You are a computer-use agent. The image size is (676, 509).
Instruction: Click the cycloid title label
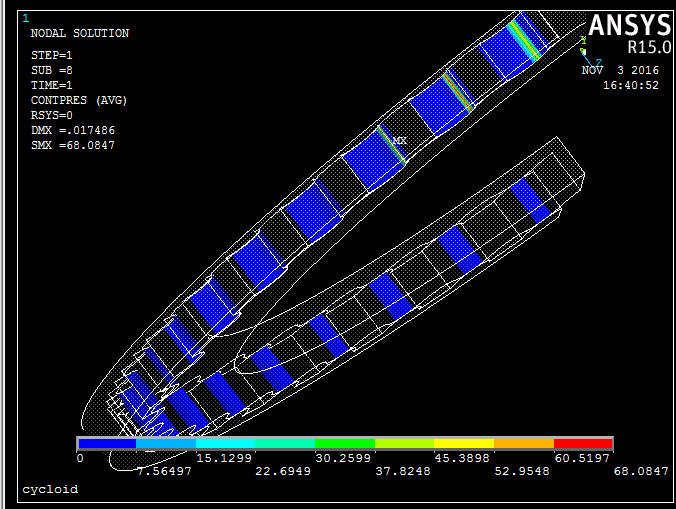pos(50,489)
